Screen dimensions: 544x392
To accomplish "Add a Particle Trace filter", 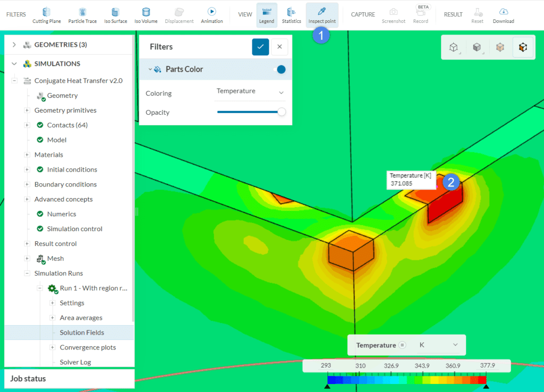I will point(82,15).
